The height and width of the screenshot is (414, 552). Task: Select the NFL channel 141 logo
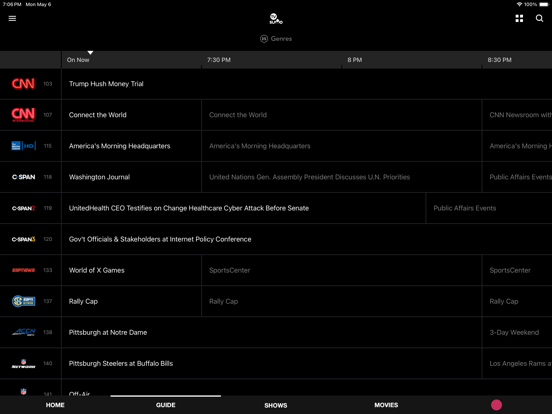pyautogui.click(x=24, y=391)
